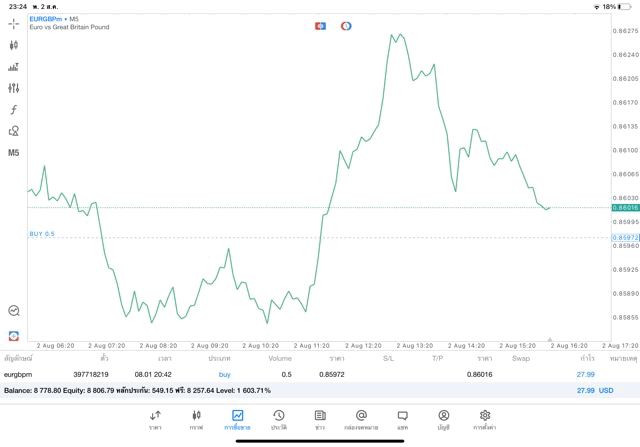Image resolution: width=640 pixels, height=447 pixels.
Task: Open the Account (บัญชี) tab
Action: (443, 419)
